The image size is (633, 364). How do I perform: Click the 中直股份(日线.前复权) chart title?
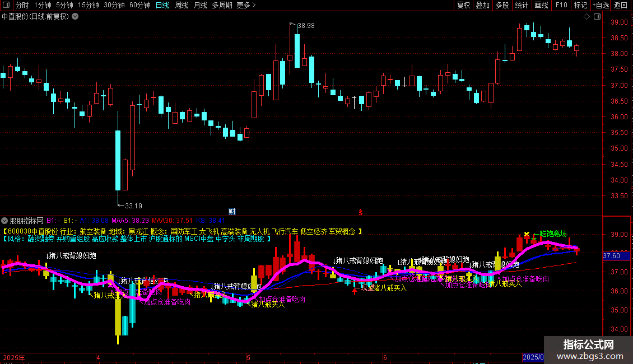point(35,17)
